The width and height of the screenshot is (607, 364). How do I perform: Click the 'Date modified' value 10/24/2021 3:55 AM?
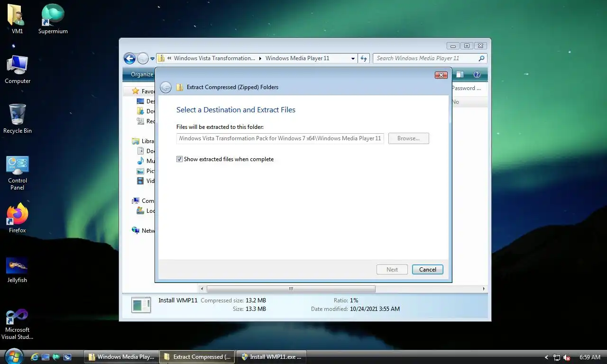pos(375,309)
